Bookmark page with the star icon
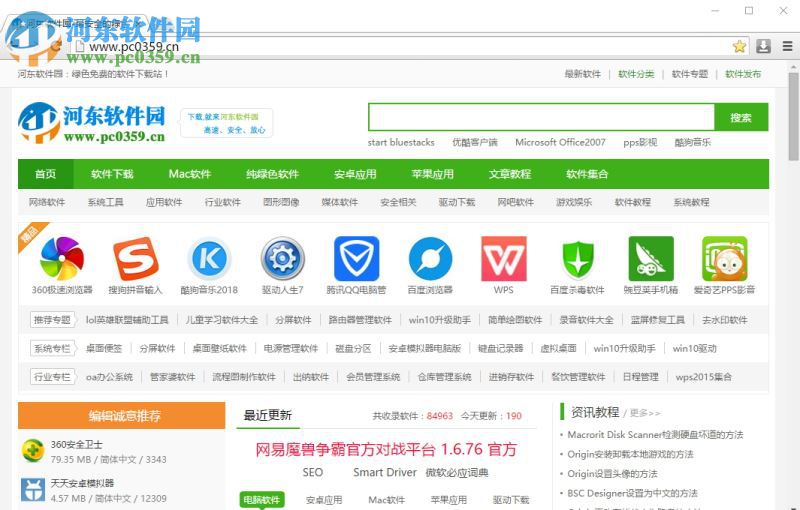Viewport: 800px width, 510px height. pyautogui.click(x=739, y=46)
